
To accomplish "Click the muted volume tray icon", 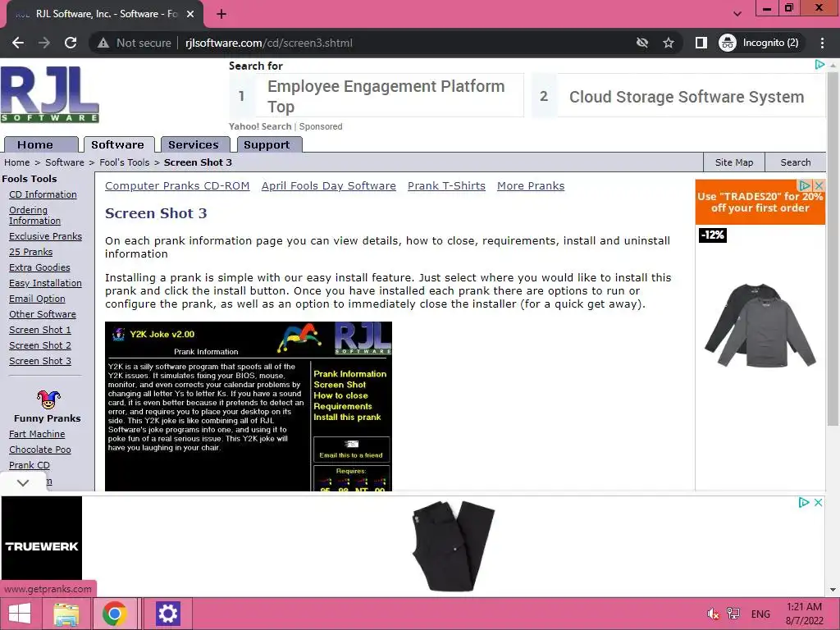I will tap(713, 614).
